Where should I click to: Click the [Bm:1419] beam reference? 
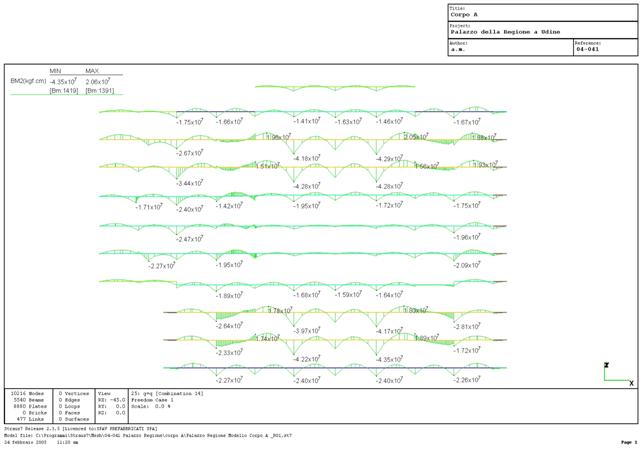(65, 91)
